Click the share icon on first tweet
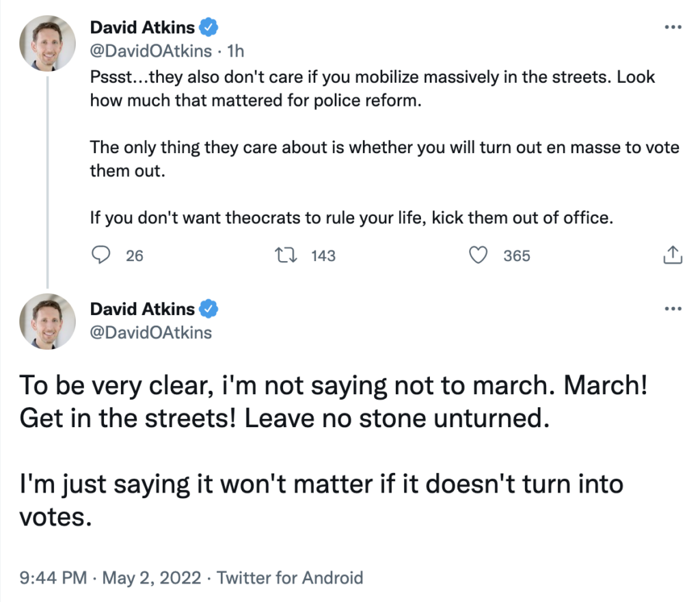700x602 pixels. point(673,255)
